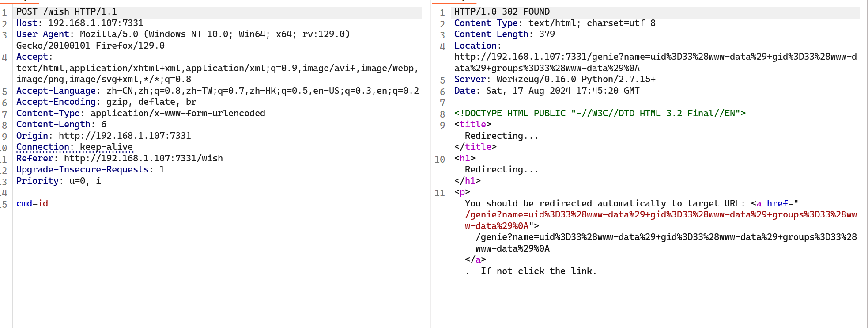Screen dimensions: 868x328
Task: Click the Upgrade-Insecure-Requests header
Action: 91,169
